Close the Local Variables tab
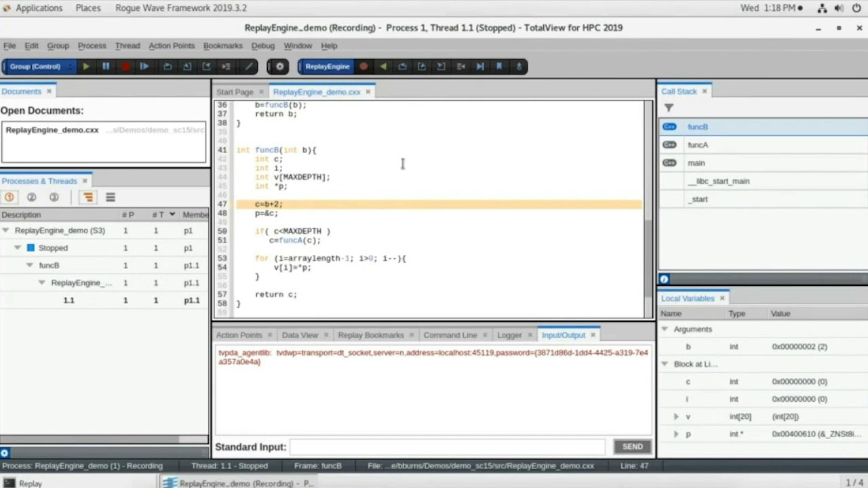 [x=722, y=298]
